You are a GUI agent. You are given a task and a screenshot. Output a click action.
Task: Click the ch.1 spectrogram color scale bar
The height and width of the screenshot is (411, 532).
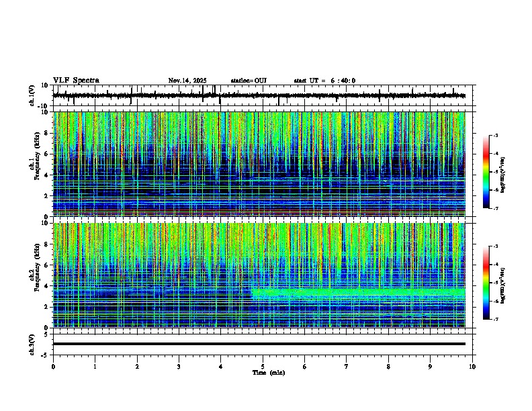pos(486,172)
